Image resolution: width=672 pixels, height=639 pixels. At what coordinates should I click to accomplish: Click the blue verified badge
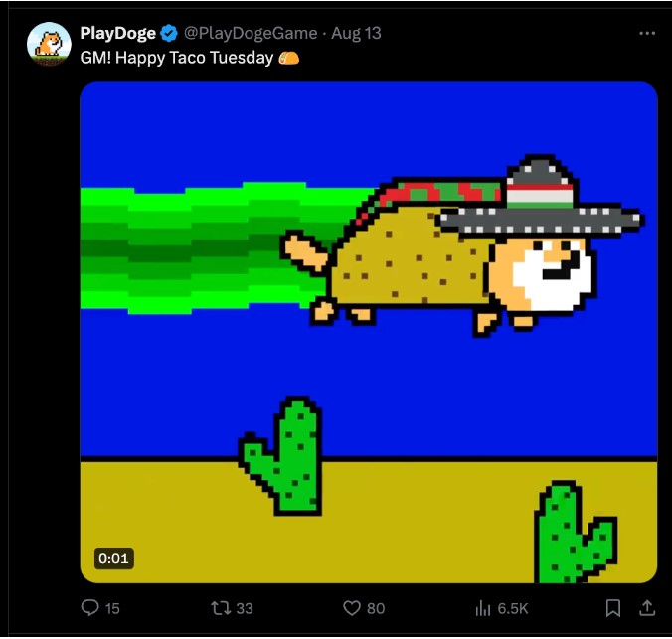[x=169, y=34]
